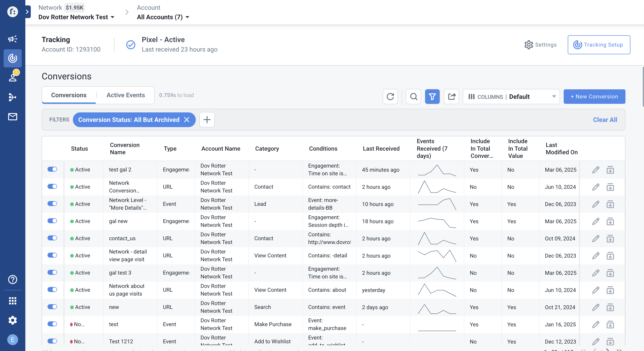The image size is (644, 351).
Task: Expand the All Accounts (7) dropdown
Action: click(163, 17)
